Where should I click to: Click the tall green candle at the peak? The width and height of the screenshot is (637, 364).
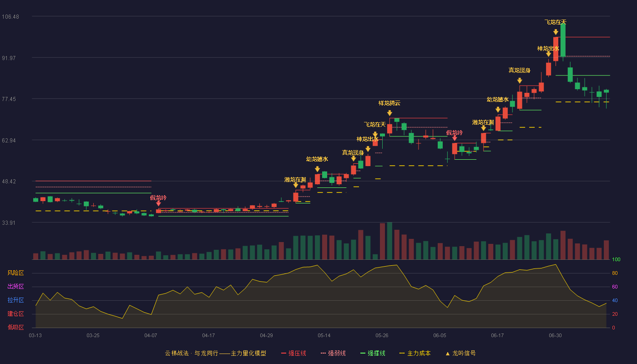(x=563, y=40)
